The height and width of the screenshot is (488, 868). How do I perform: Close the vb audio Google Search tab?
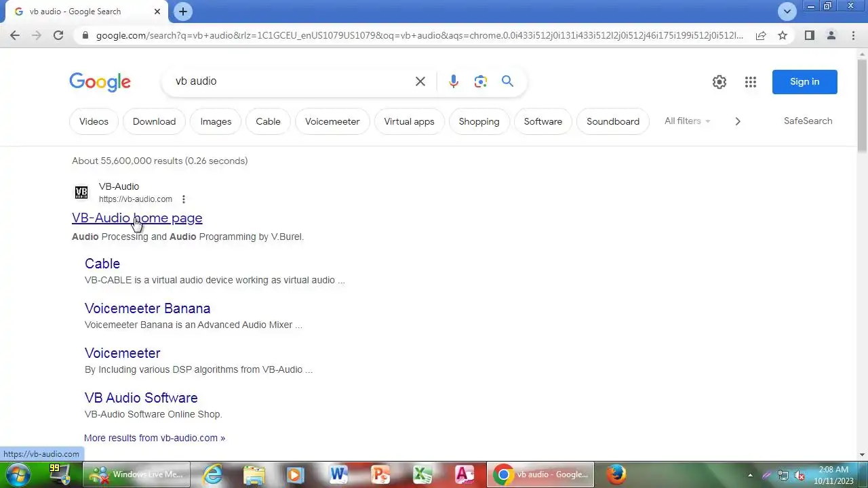click(x=157, y=12)
